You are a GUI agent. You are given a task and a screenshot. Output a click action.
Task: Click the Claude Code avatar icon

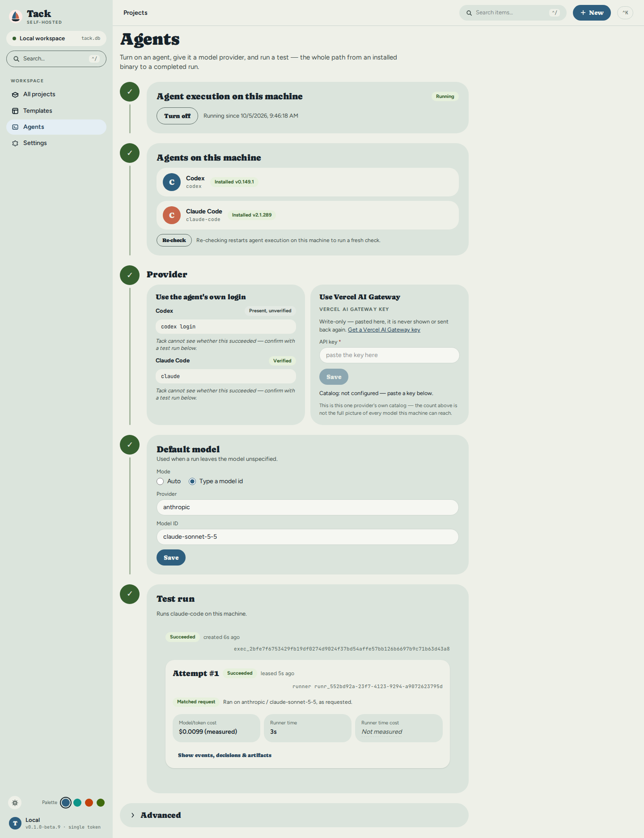(x=172, y=215)
